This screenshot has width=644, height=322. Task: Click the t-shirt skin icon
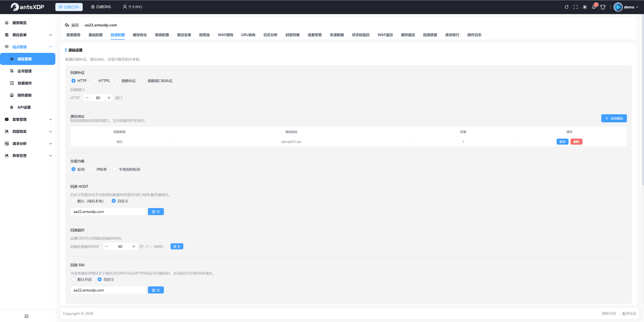coord(603,7)
